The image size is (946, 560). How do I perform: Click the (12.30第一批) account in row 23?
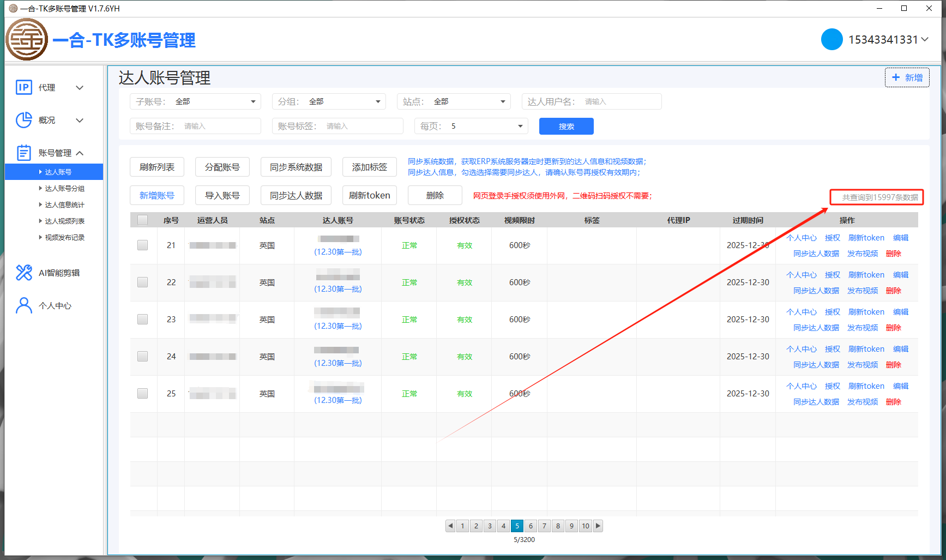(338, 326)
